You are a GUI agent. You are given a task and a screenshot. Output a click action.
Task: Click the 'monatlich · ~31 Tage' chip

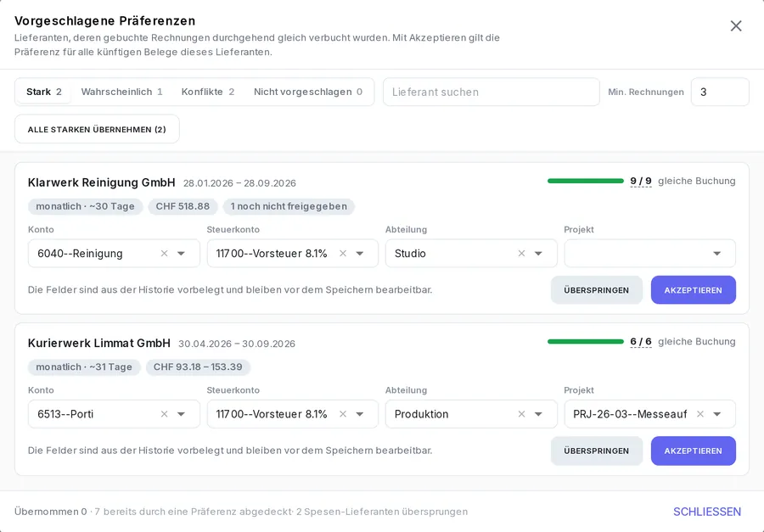84,367
